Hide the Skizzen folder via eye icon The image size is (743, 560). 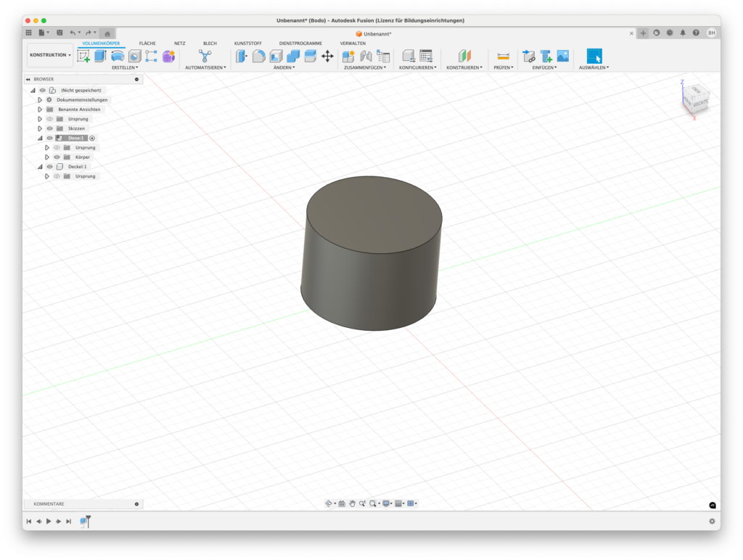[x=50, y=128]
